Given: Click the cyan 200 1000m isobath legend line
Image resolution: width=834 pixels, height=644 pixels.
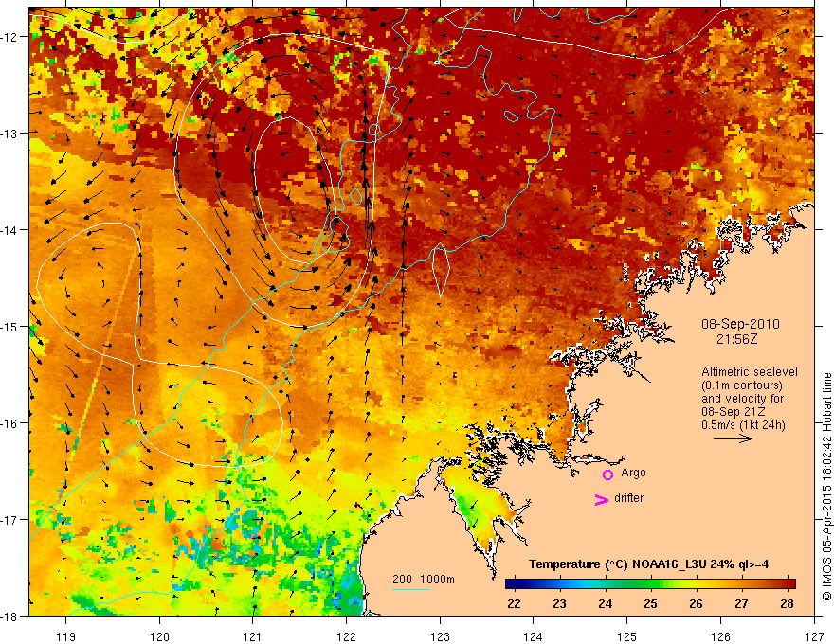Looking at the screenshot, I should pyautogui.click(x=411, y=589).
